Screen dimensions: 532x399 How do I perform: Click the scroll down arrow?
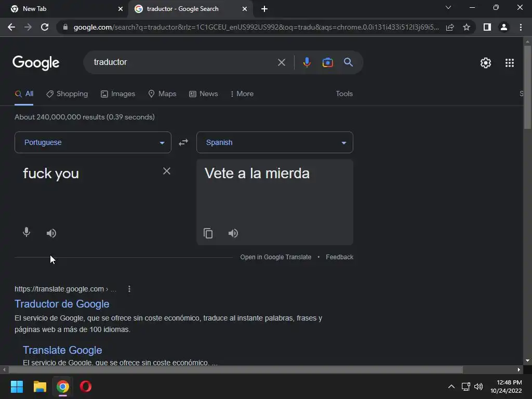click(x=527, y=361)
